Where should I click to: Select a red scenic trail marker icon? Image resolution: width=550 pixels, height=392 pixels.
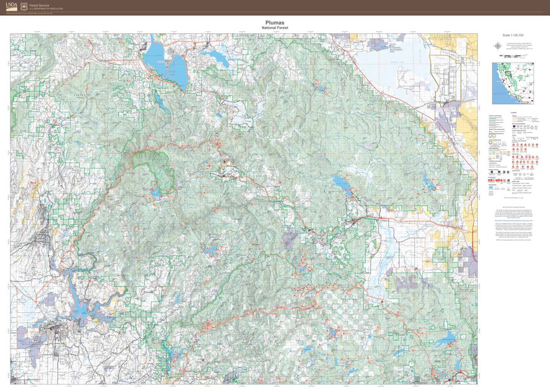pos(513,145)
